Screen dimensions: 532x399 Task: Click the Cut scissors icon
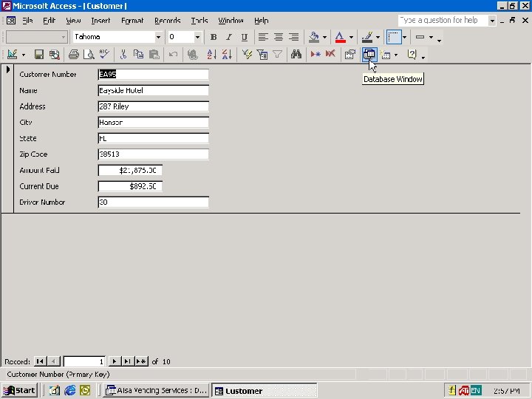click(x=123, y=54)
